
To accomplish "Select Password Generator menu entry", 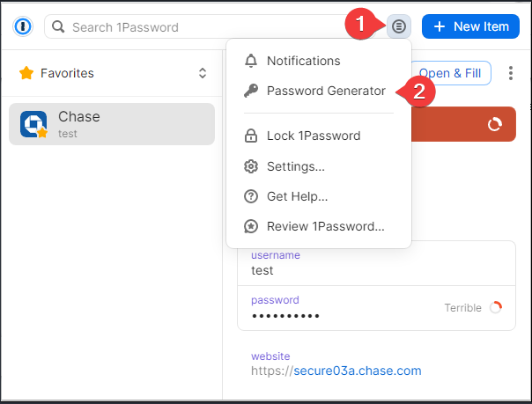I will pyautogui.click(x=326, y=91).
